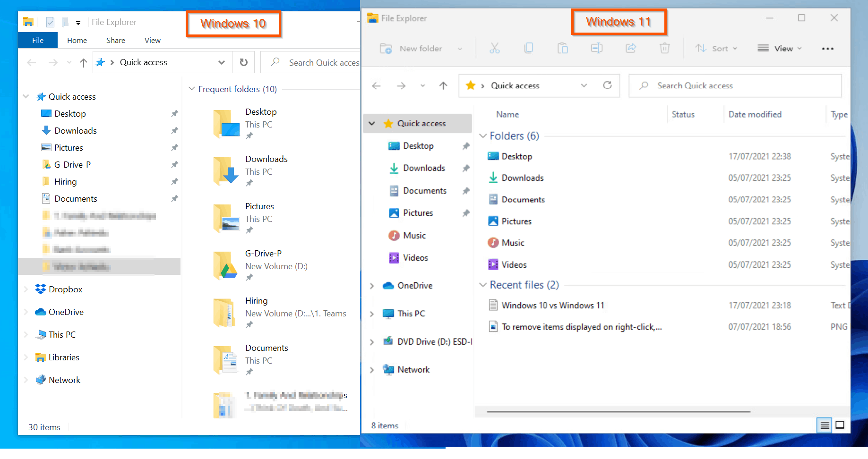The width and height of the screenshot is (868, 459).
Task: Click Windows 11 Search Quick access box
Action: pyautogui.click(x=735, y=85)
